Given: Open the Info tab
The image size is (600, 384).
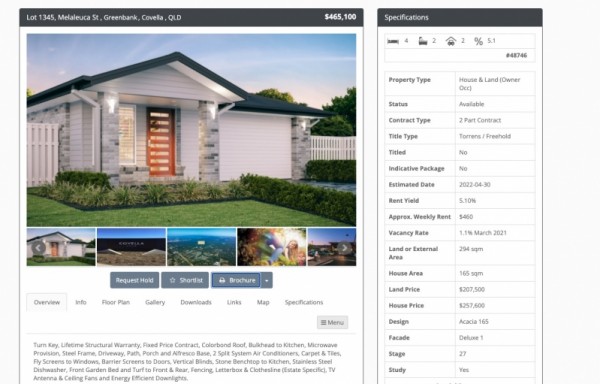Looking at the screenshot, I should [81, 302].
